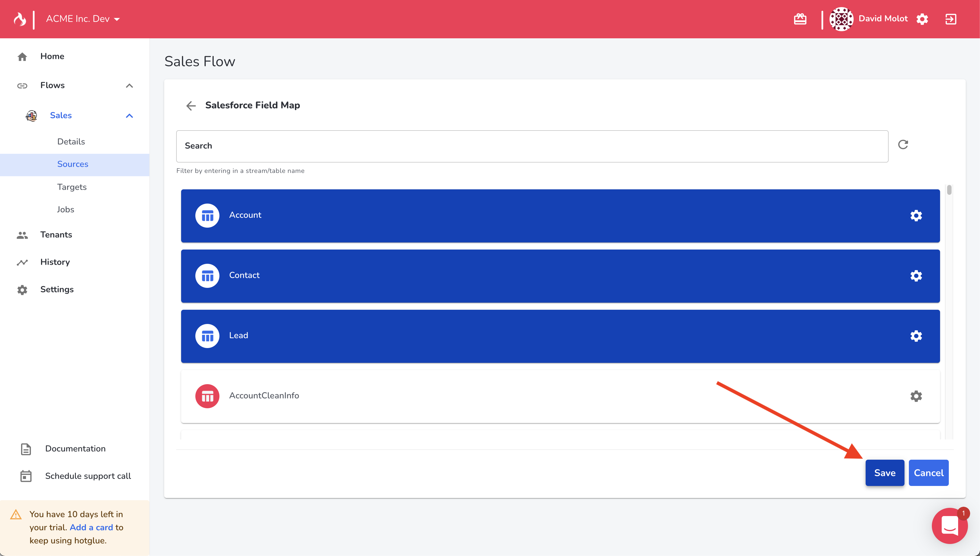The height and width of the screenshot is (556, 980).
Task: Click the red AccountCleanInfo table icon
Action: [x=207, y=396]
